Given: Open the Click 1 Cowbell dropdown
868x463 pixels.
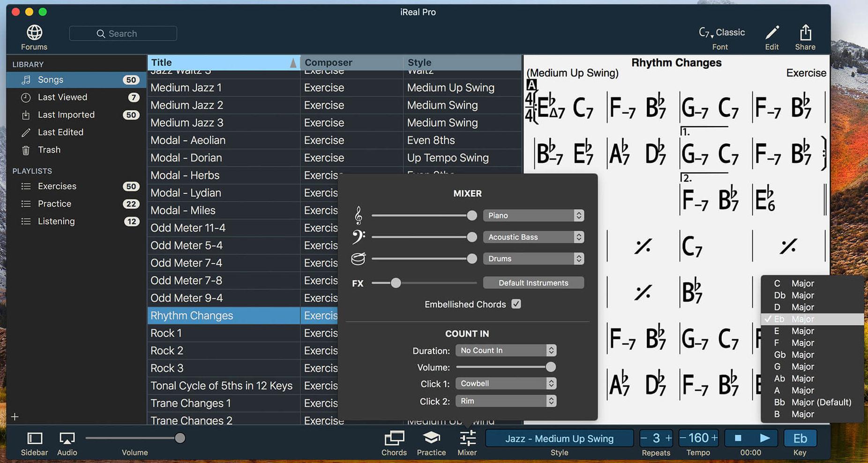Looking at the screenshot, I should coord(506,383).
